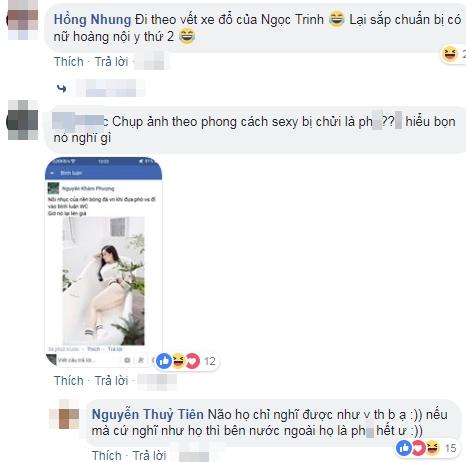The width and height of the screenshot is (466, 462).
Task: Click the laughing reaction on Hồng Nhung's comment
Action: (450, 54)
